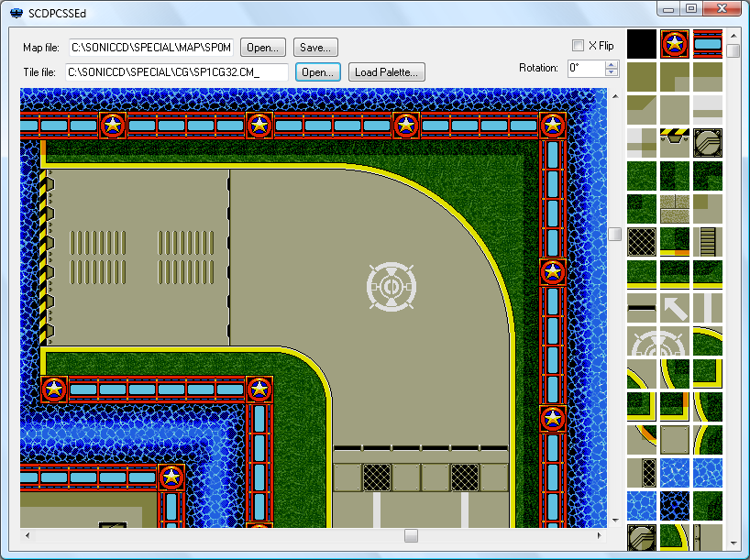Pick the star bumper tile from the palette
This screenshot has width=750, height=560.
click(x=675, y=44)
